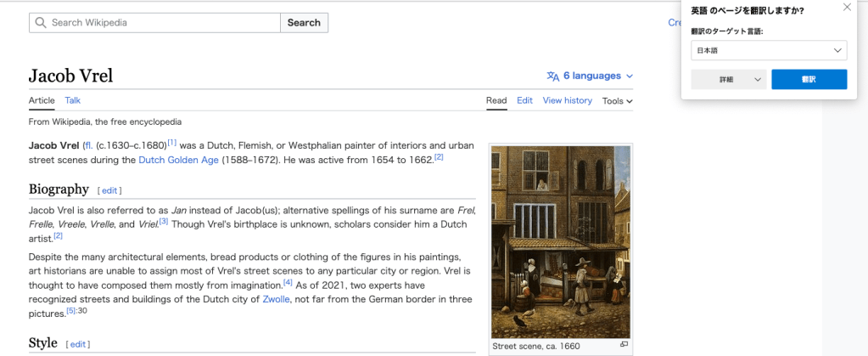This screenshot has height=356, width=868.
Task: Open the View history tab
Action: point(567,100)
